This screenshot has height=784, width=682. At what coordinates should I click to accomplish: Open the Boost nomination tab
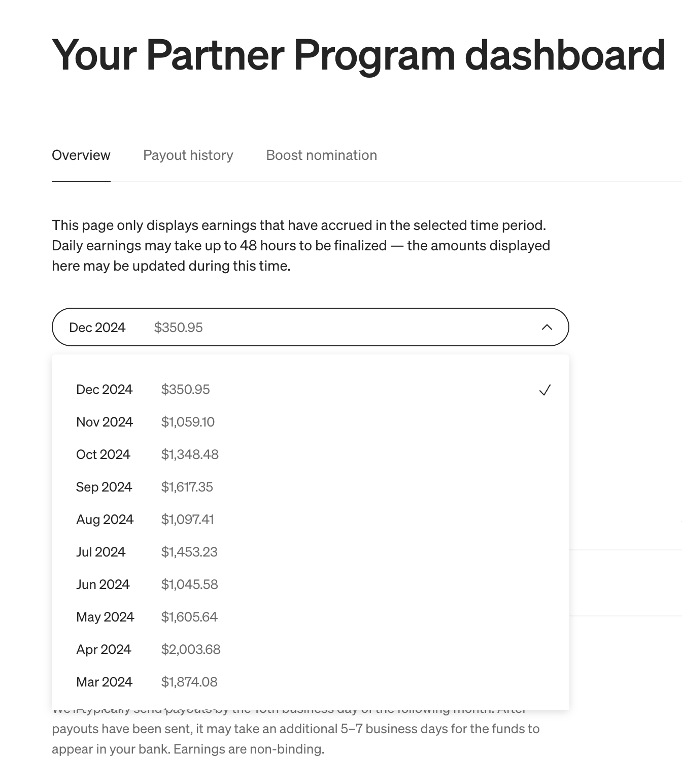321,155
